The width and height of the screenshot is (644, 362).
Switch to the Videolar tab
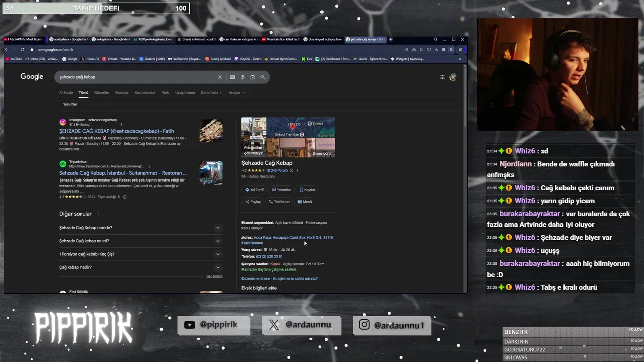coord(122,92)
